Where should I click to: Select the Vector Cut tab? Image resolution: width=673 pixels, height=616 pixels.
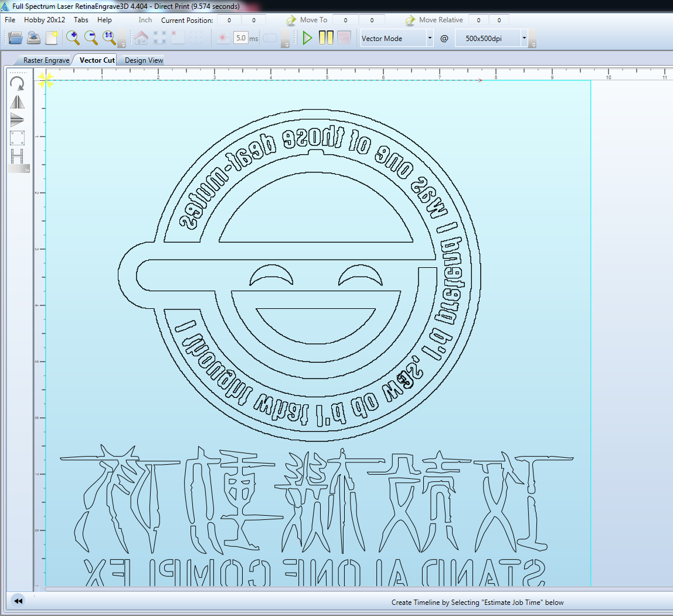point(97,60)
